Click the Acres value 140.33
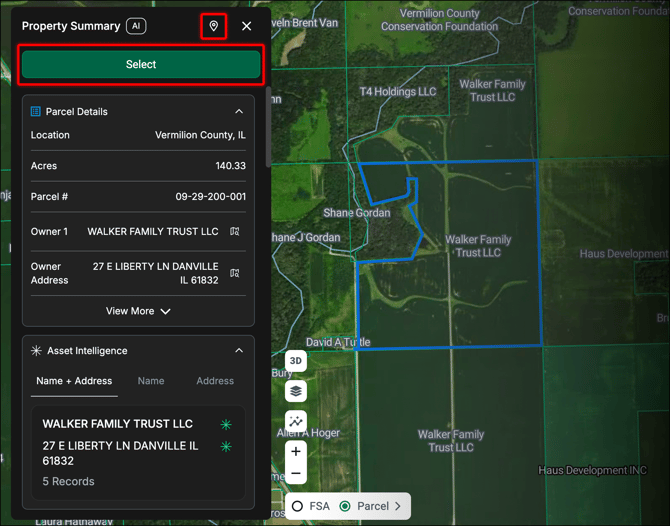 [231, 166]
